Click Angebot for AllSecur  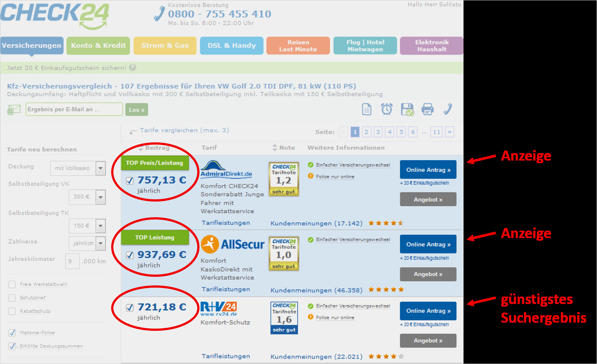coord(428,274)
